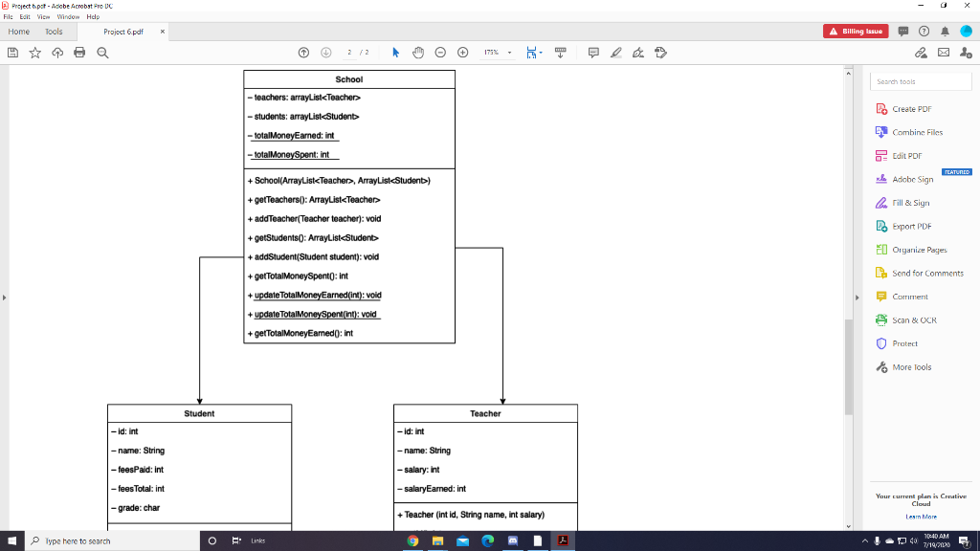This screenshot has width=980, height=551.
Task: Open Adobe Sign tool
Action: pyautogui.click(x=904, y=179)
